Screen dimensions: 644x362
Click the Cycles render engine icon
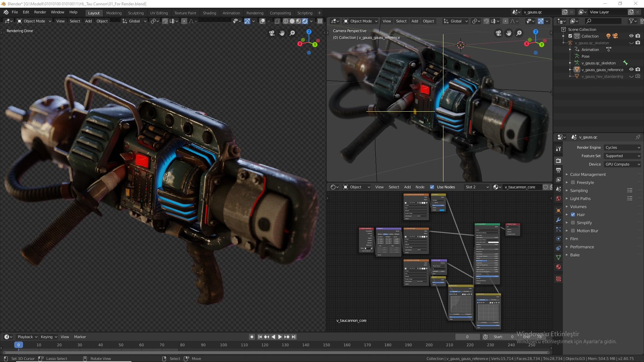[558, 161]
